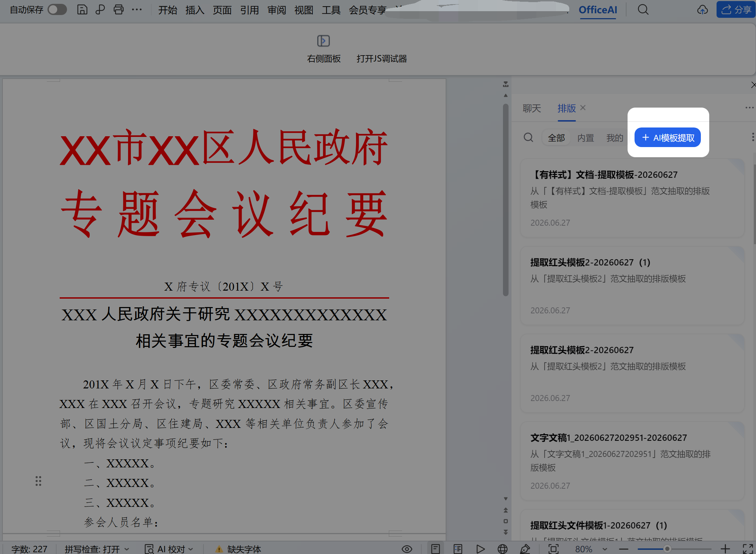Open the 提取红头模板2-20260627 (1) template card
Screen dimensions: 756x554
click(x=632, y=286)
